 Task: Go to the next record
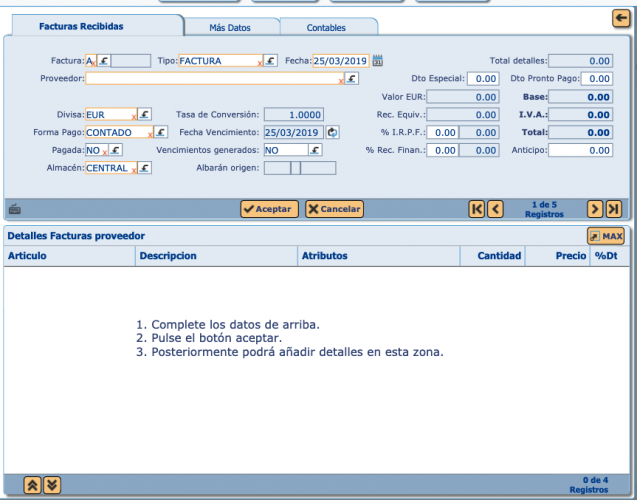click(594, 209)
